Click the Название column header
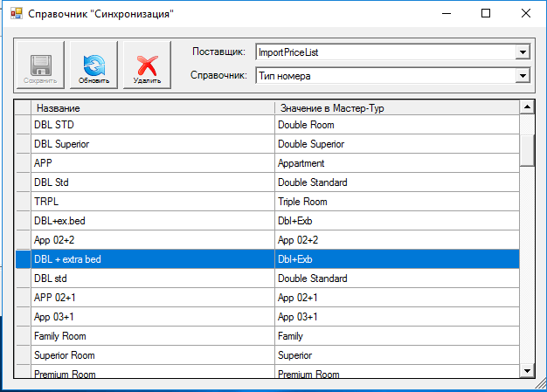The image size is (547, 392). [x=153, y=108]
